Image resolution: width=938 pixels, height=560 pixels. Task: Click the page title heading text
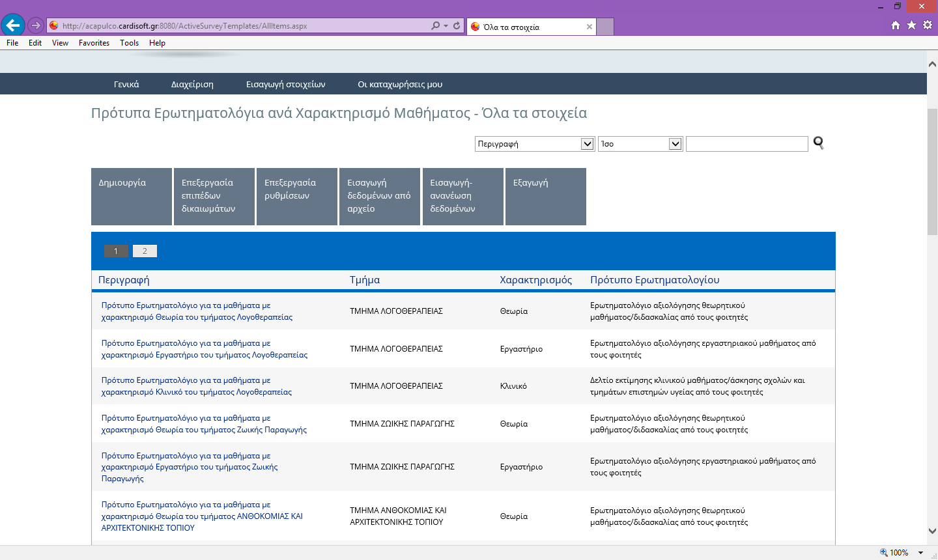coord(339,113)
